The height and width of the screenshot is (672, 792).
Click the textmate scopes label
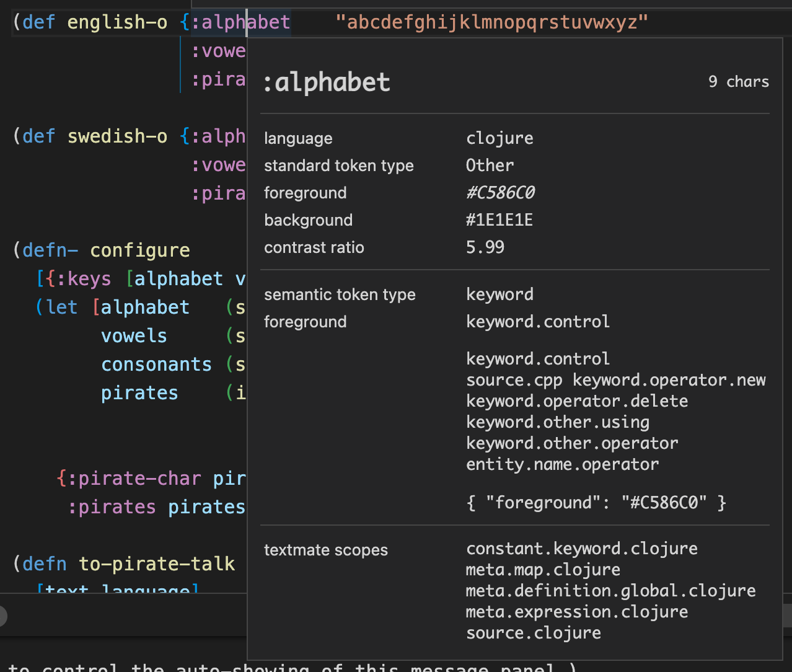[x=326, y=550]
